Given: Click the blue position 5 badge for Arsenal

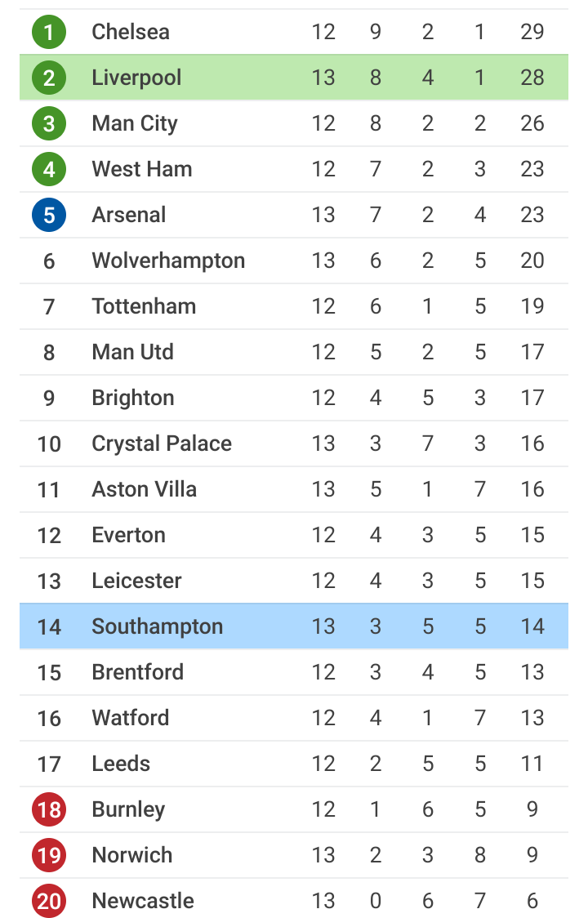Looking at the screenshot, I should coord(49,215).
